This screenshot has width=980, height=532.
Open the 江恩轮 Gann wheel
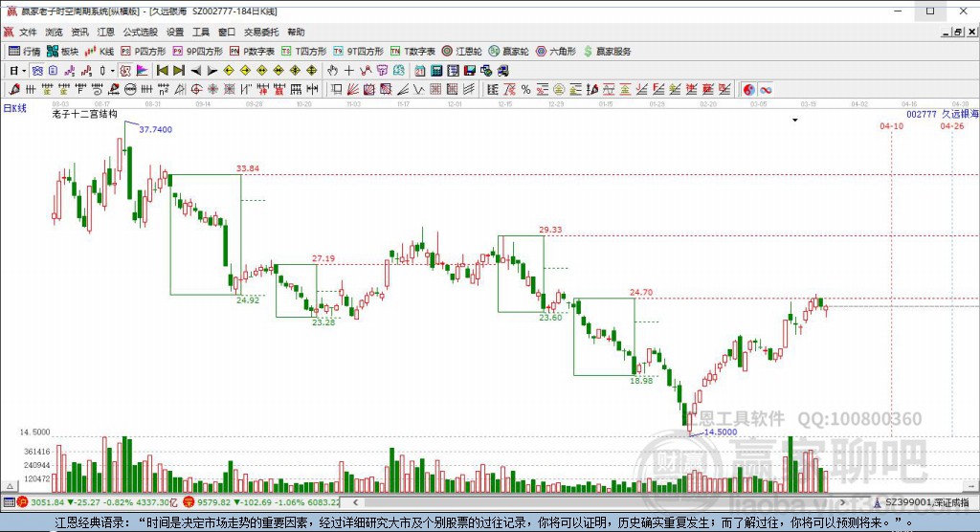462,52
